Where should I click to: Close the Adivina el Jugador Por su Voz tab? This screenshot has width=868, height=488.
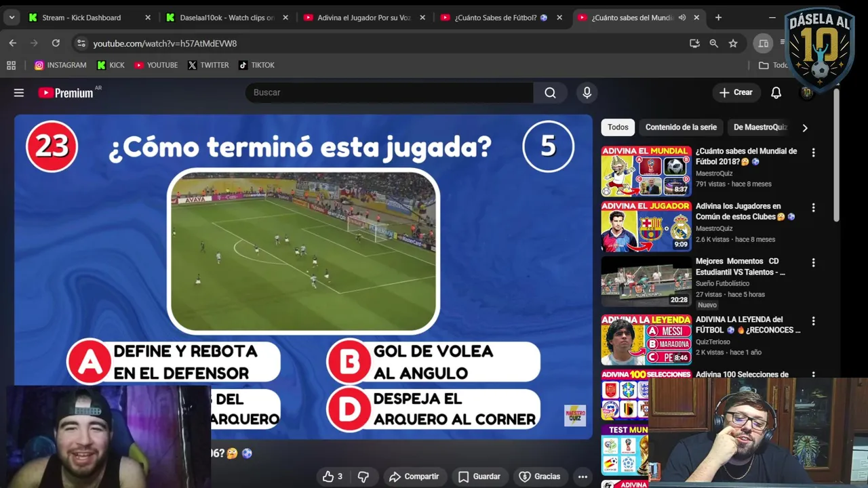422,18
